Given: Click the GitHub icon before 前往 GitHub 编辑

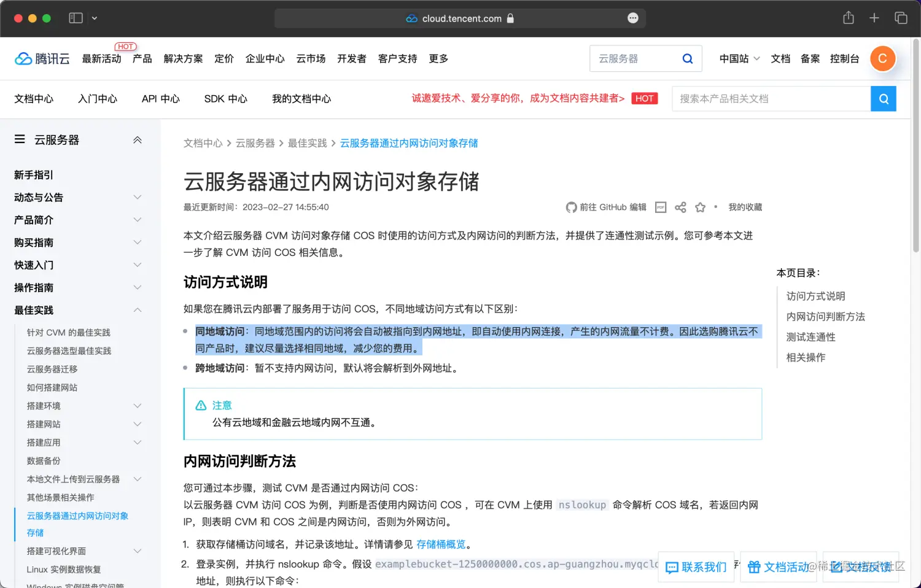Looking at the screenshot, I should [571, 207].
